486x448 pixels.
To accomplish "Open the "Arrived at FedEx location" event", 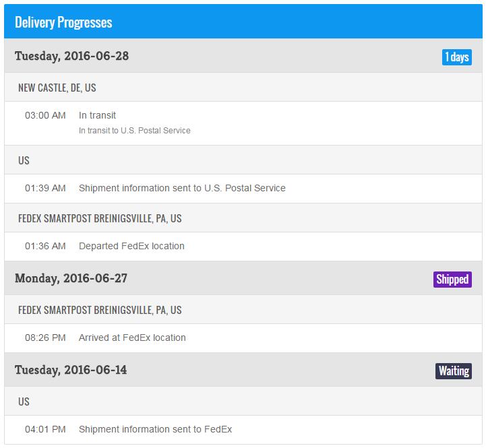I will pos(132,338).
